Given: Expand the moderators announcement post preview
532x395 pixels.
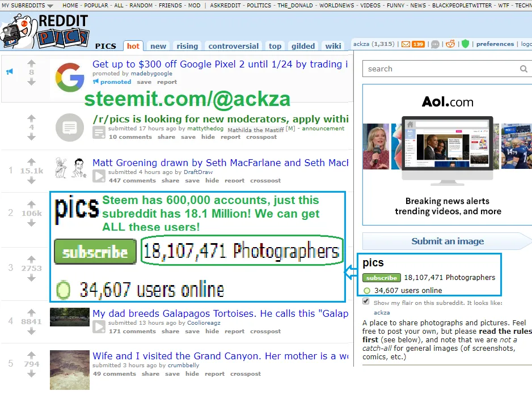Looking at the screenshot, I should (99, 132).
